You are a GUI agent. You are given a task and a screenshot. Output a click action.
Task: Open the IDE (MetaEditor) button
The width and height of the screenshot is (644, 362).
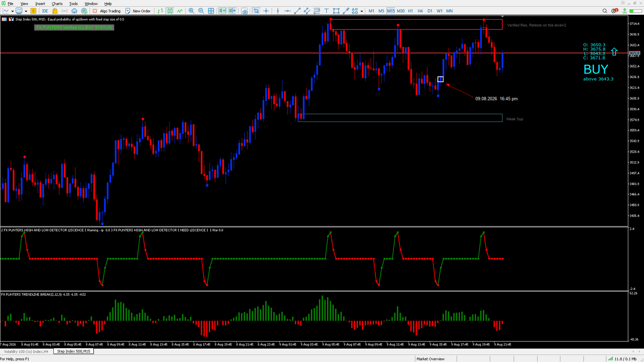(45, 11)
